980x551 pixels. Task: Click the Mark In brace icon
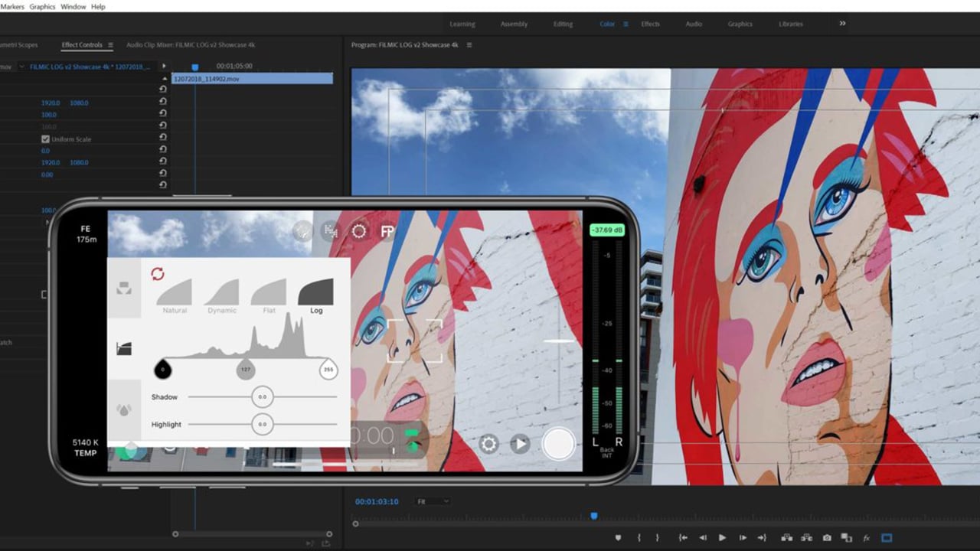(x=639, y=538)
